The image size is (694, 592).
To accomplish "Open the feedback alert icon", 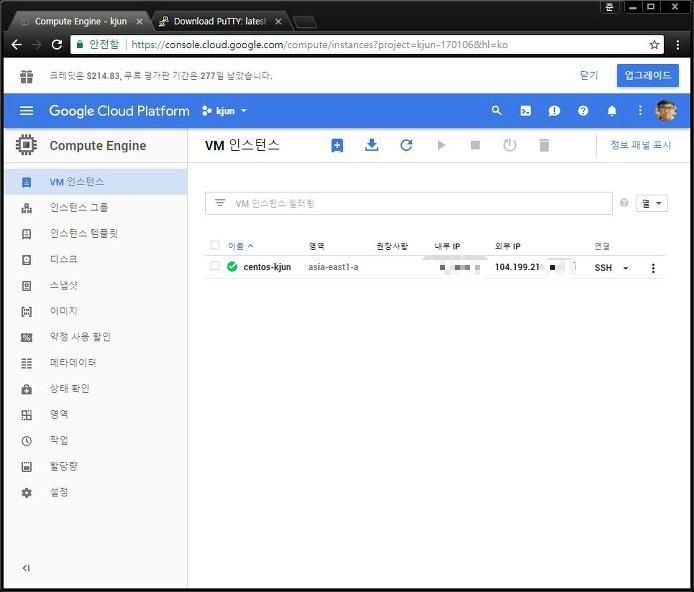I will pos(554,111).
